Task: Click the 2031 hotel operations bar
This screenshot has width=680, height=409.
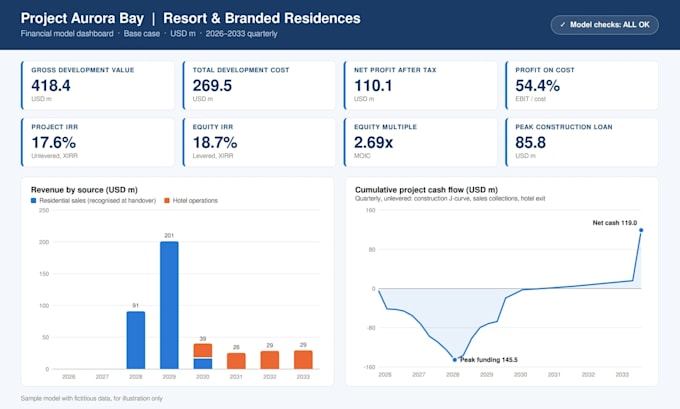Action: (x=236, y=361)
